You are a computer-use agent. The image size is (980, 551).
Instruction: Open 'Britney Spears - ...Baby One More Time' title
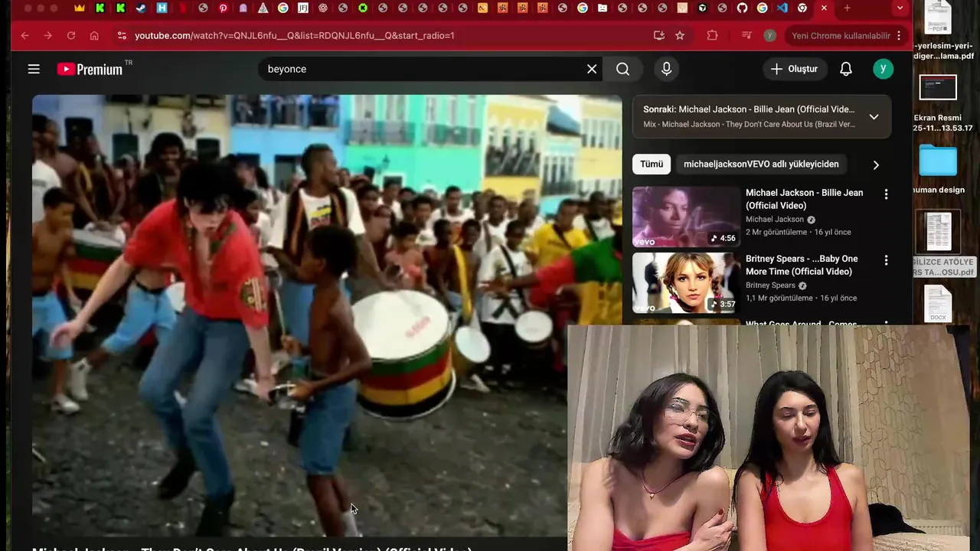(x=802, y=265)
